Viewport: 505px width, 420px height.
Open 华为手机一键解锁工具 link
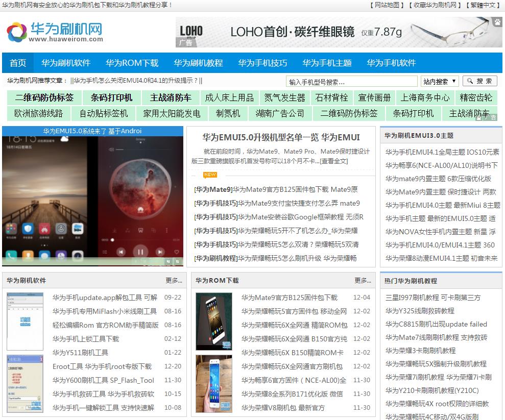point(103,407)
